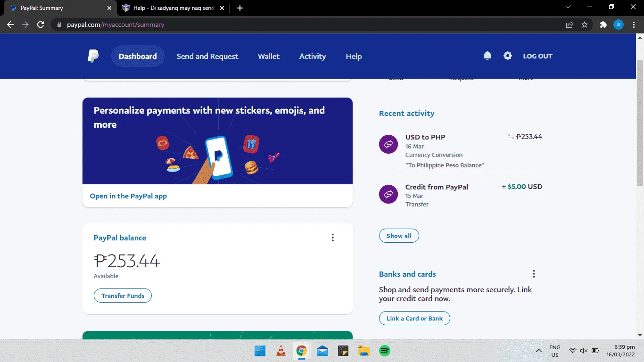Open Wi-Fi network settings in tray
This screenshot has width=644, height=362.
[573, 351]
